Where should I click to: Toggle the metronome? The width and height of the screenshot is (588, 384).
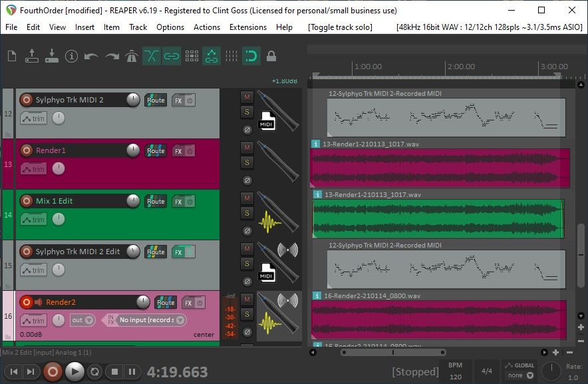[x=132, y=56]
